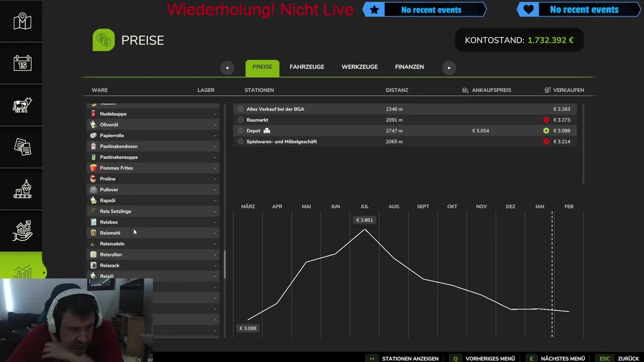Click the Pommes Frites icon

coord(93,168)
